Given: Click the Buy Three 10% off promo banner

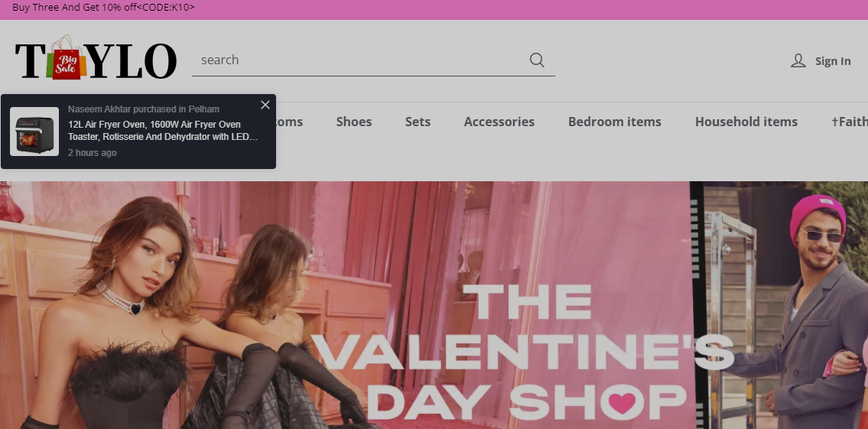Looking at the screenshot, I should click(103, 8).
